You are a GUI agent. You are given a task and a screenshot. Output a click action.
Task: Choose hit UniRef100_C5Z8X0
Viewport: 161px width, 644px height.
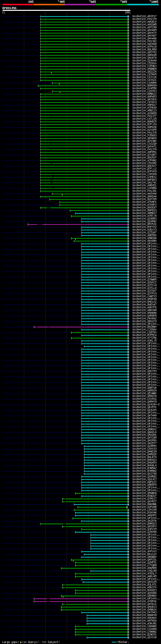tap(144, 64)
